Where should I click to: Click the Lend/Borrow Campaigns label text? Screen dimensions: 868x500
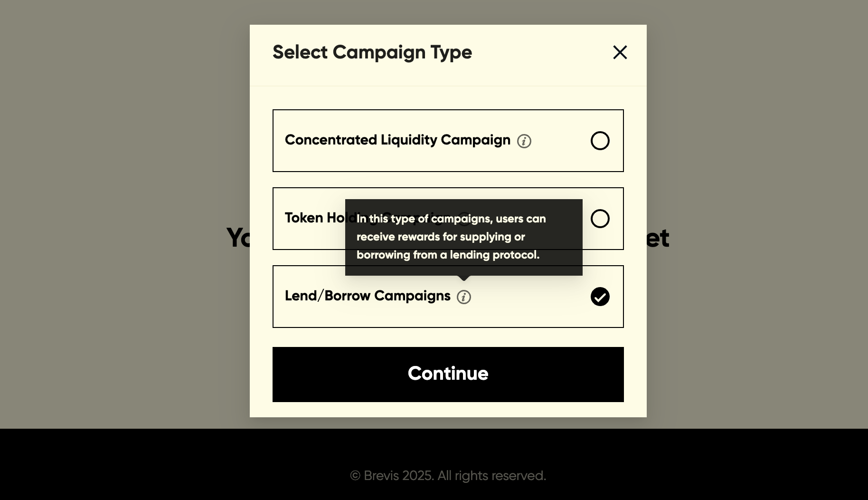368,296
